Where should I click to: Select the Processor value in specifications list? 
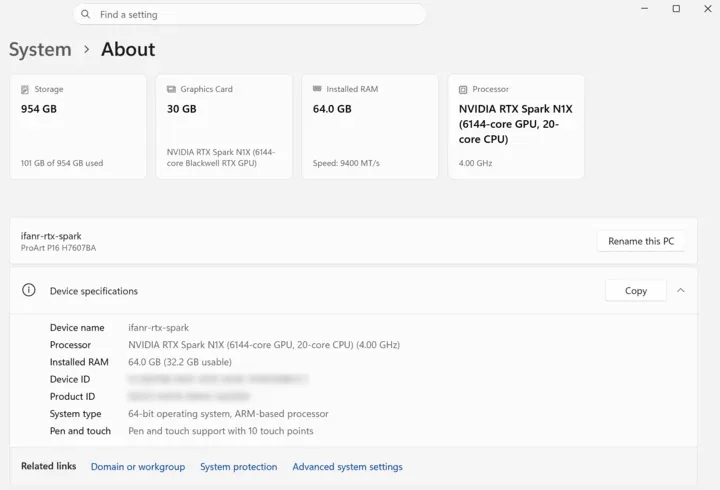(x=264, y=345)
